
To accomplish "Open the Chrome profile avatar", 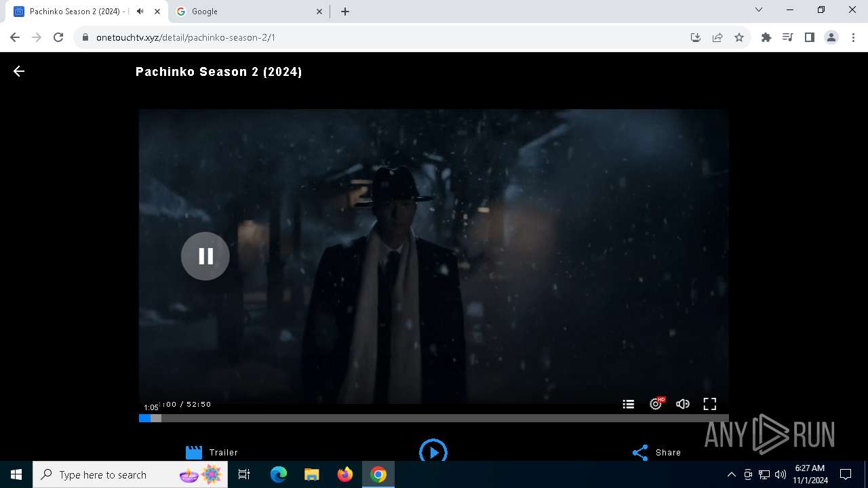I will point(831,37).
